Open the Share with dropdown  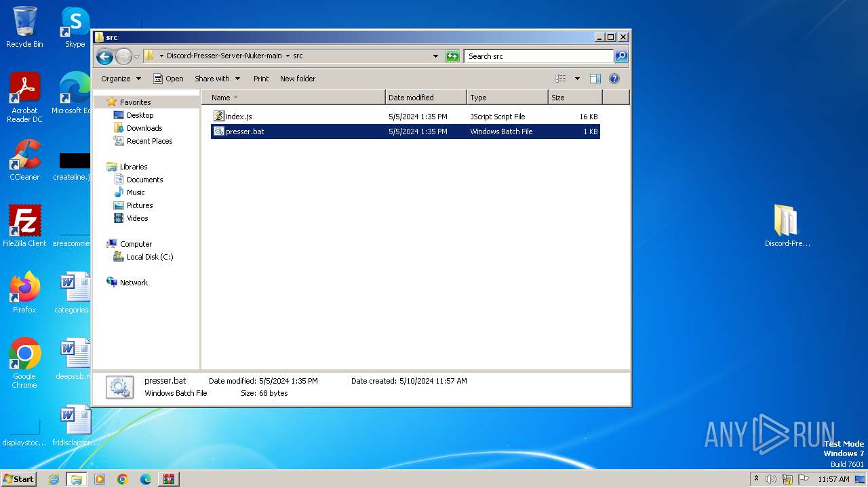(217, 79)
